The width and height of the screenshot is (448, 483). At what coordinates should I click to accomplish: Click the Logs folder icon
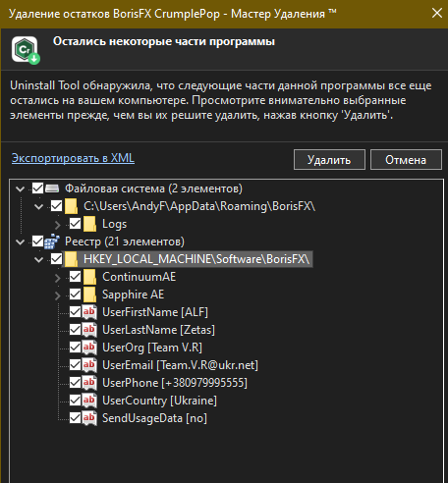pyautogui.click(x=89, y=224)
